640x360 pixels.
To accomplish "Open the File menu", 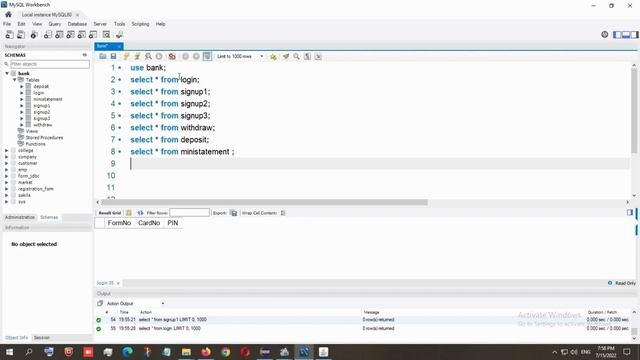I will click(7, 24).
